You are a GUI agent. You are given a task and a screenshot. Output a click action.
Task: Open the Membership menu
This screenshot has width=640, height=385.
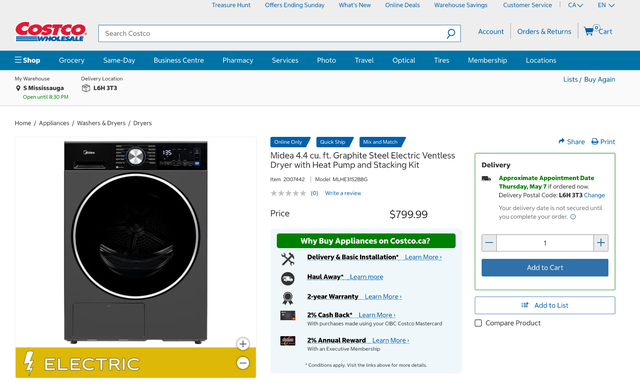point(487,60)
